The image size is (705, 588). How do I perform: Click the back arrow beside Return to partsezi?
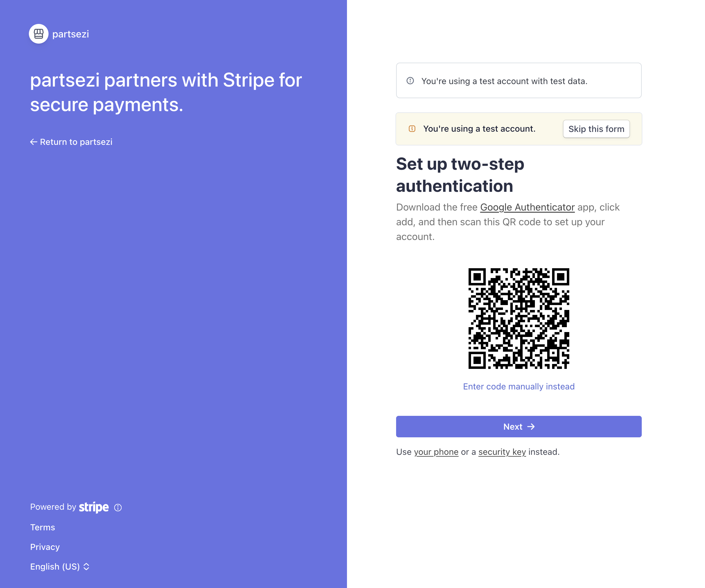click(x=33, y=142)
